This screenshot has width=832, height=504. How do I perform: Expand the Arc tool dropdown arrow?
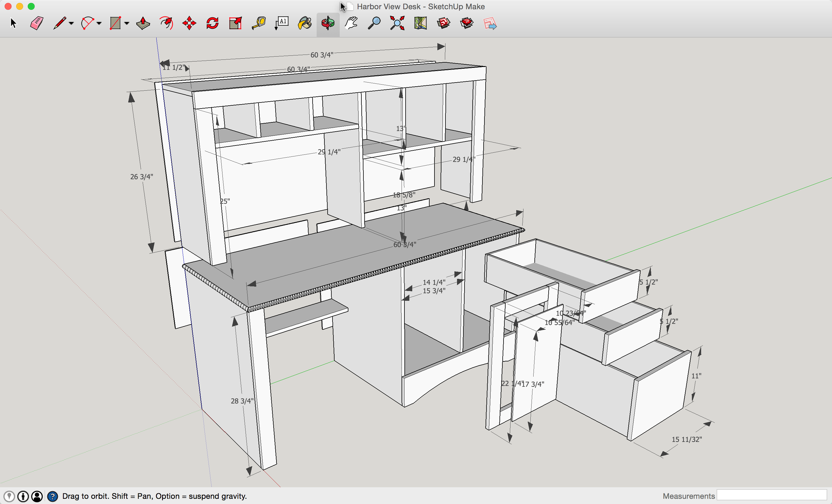click(x=99, y=23)
